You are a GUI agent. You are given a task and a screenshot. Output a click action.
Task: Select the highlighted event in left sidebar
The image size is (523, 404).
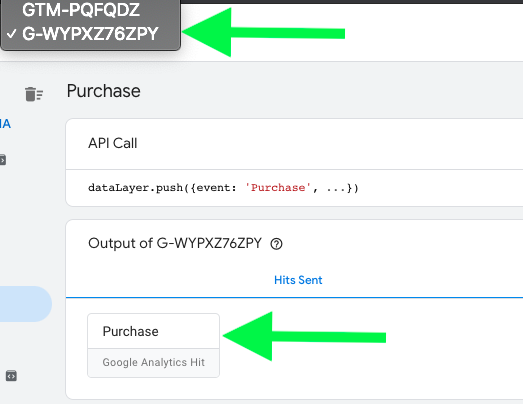pyautogui.click(x=26, y=304)
